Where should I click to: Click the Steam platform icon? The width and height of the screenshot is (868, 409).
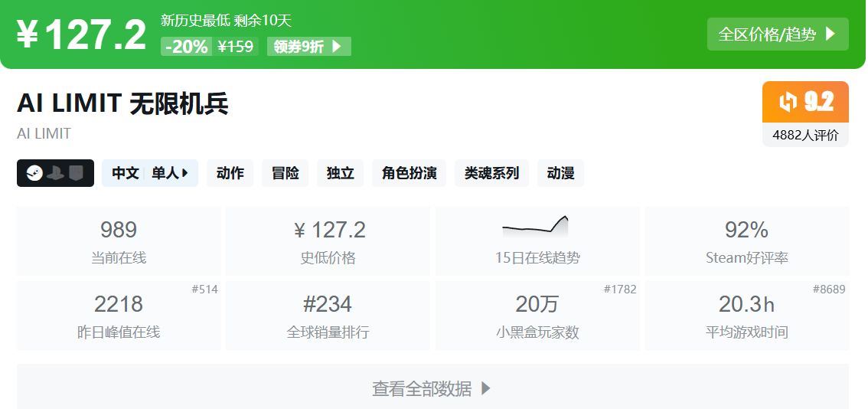click(x=34, y=173)
